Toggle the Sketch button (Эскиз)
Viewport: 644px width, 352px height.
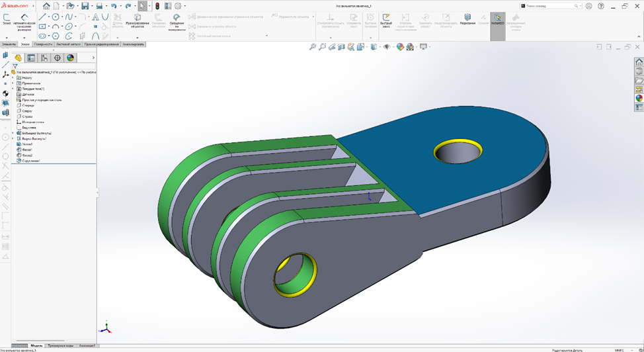7,19
